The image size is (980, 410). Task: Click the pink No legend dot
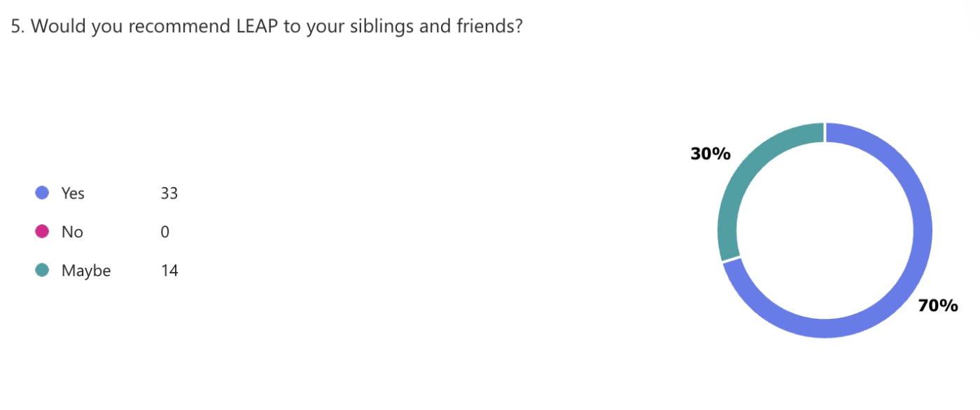pyautogui.click(x=42, y=231)
